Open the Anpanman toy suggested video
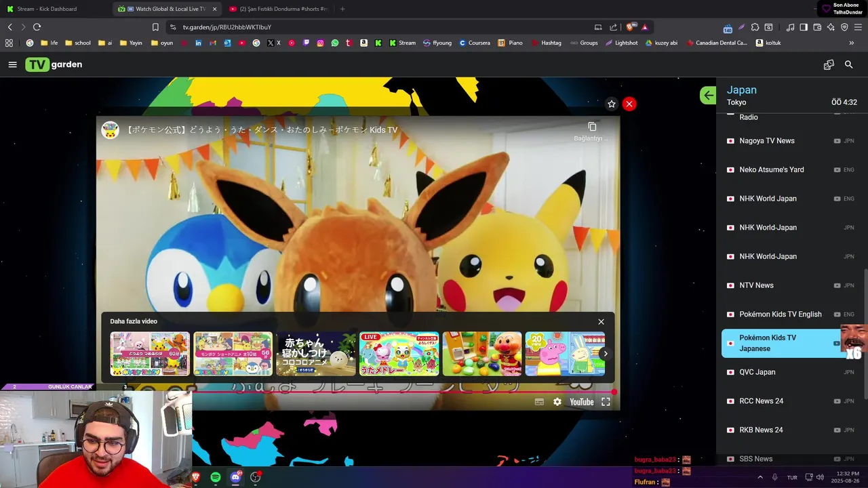The width and height of the screenshot is (868, 488). [x=482, y=353]
